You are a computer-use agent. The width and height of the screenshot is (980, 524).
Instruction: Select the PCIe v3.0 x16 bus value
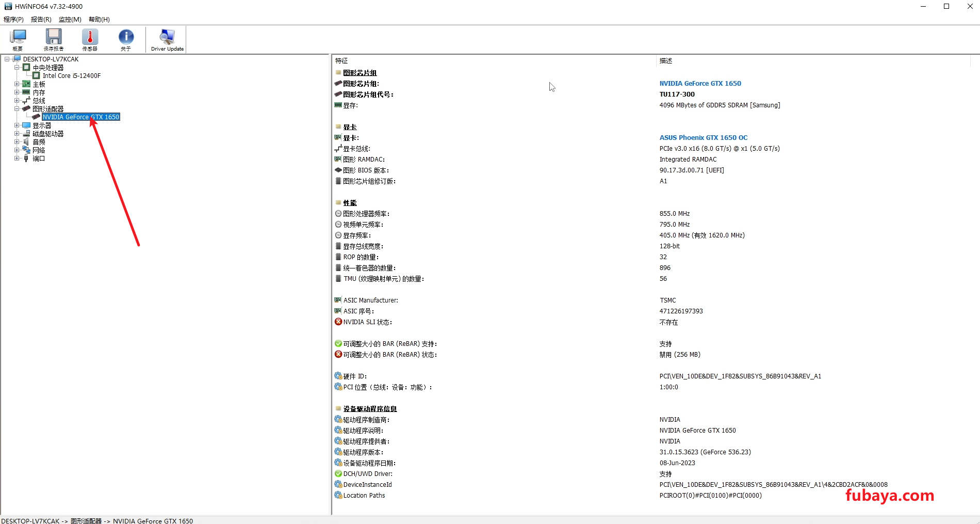(x=720, y=148)
